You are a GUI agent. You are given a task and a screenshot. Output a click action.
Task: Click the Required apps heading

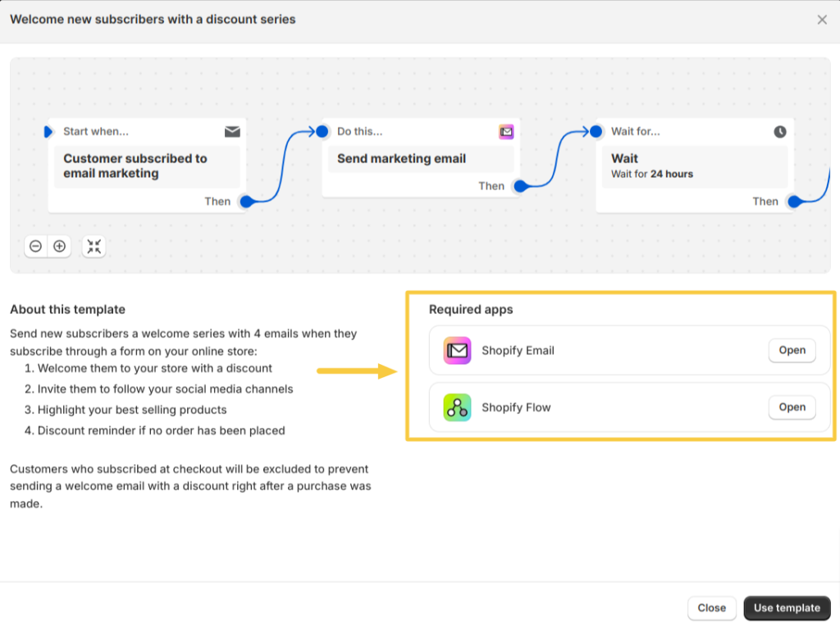click(470, 309)
